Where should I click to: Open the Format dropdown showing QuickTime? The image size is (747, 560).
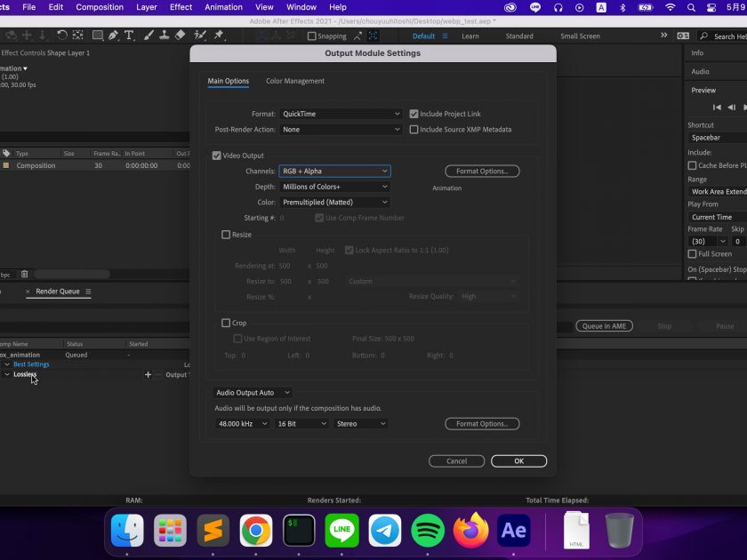point(341,114)
